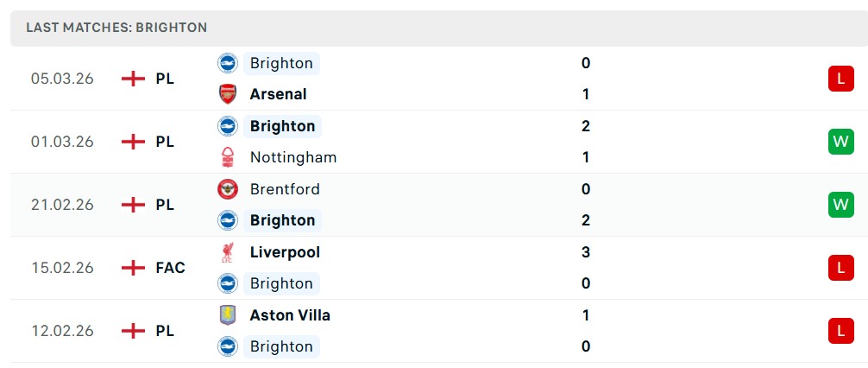868x368 pixels.
Task: Click the red L badge for Aston Villa match
Action: point(840,331)
